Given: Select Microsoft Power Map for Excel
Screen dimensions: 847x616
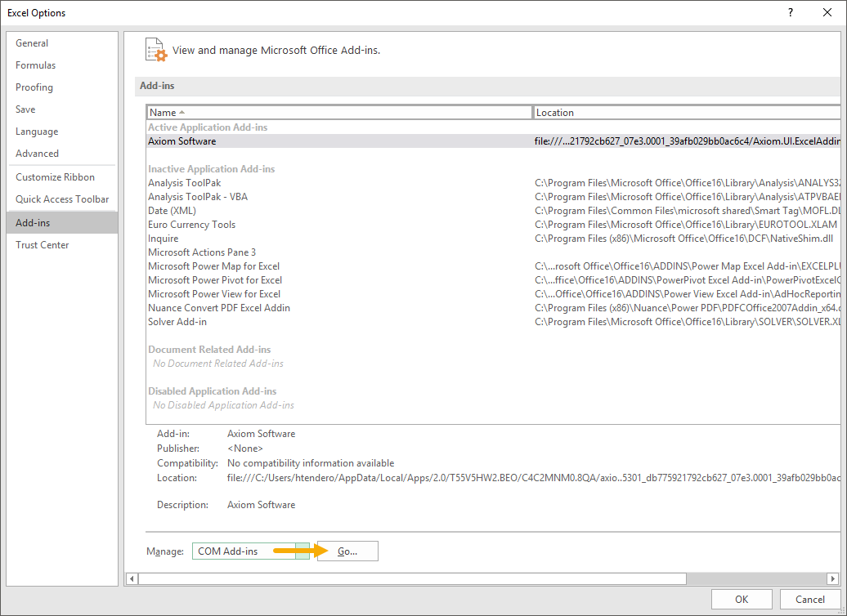Looking at the screenshot, I should click(x=494, y=266).
